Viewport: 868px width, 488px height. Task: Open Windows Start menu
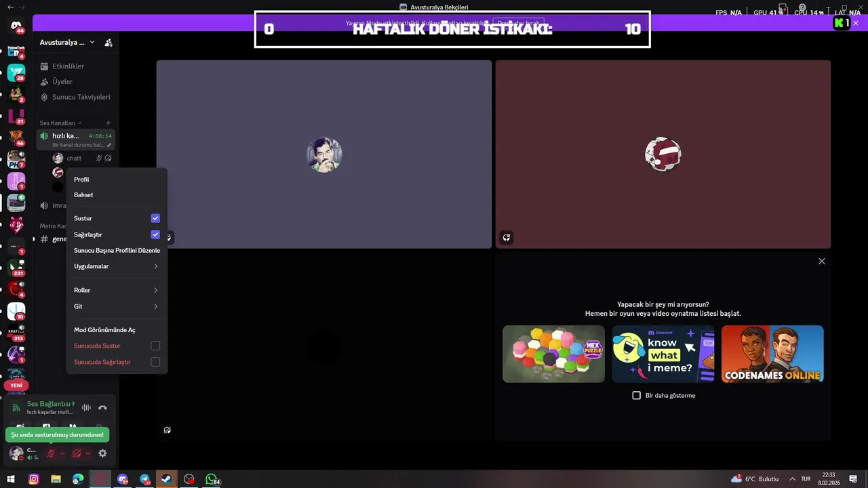point(11,479)
